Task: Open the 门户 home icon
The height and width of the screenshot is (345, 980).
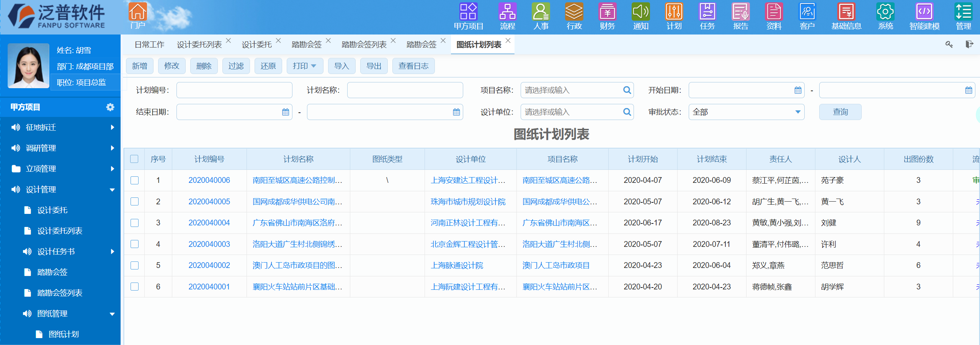Action: 137,12
